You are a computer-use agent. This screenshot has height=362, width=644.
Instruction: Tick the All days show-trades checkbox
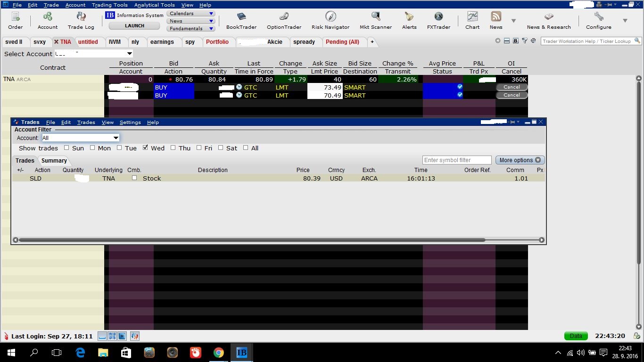point(246,148)
